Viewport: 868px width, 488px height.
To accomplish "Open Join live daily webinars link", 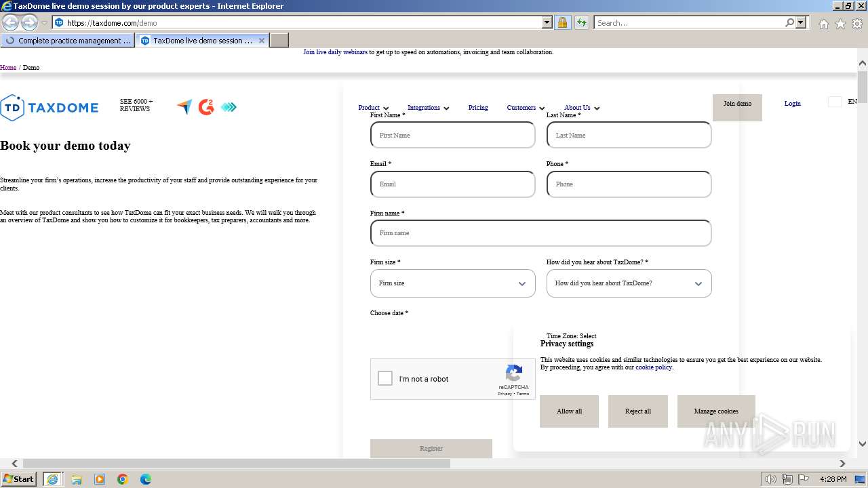I will 335,52.
